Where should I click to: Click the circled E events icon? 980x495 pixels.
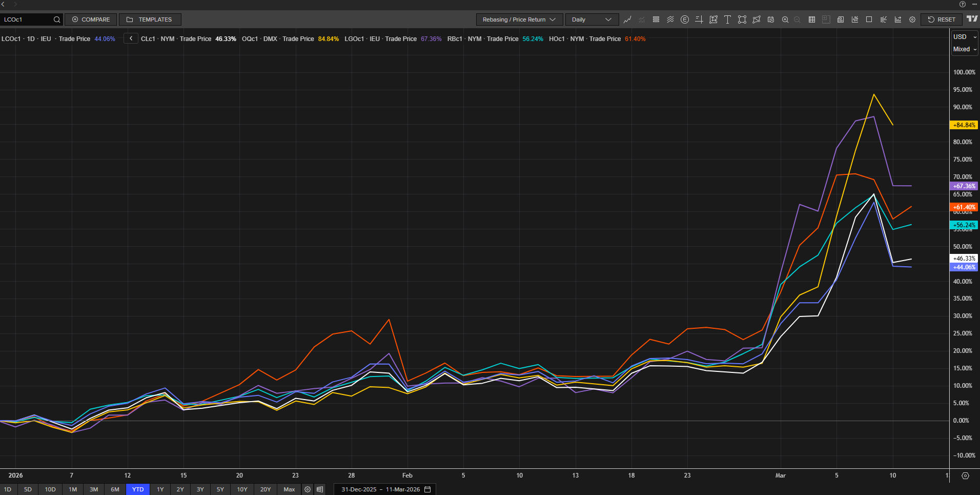684,19
